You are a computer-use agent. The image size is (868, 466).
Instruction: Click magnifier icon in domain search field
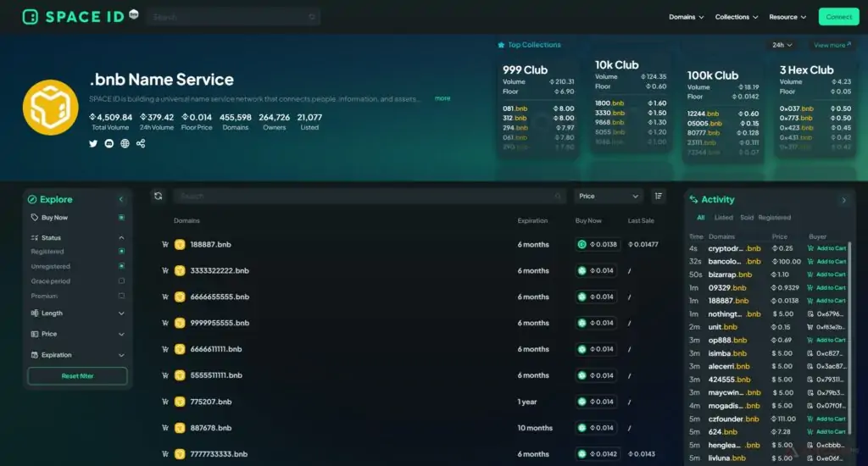tap(558, 196)
